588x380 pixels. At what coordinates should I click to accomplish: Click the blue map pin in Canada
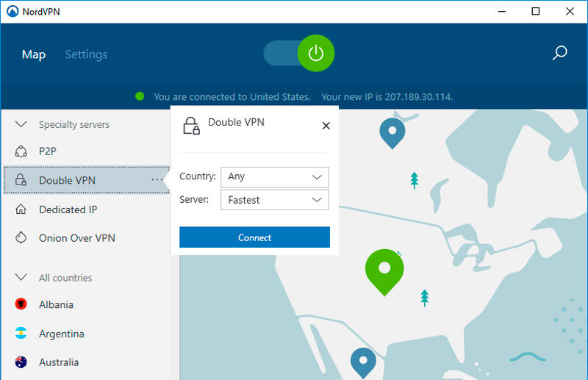click(392, 133)
